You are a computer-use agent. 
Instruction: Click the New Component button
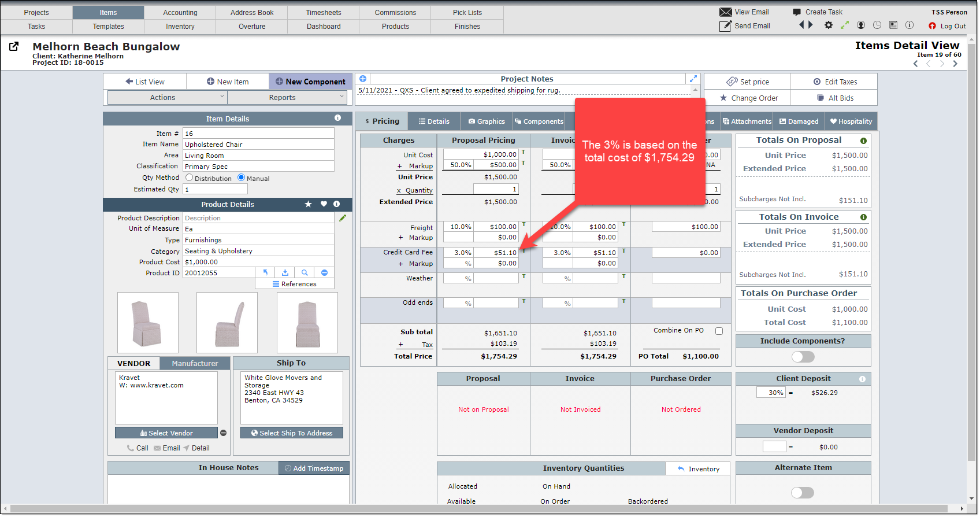(x=310, y=82)
